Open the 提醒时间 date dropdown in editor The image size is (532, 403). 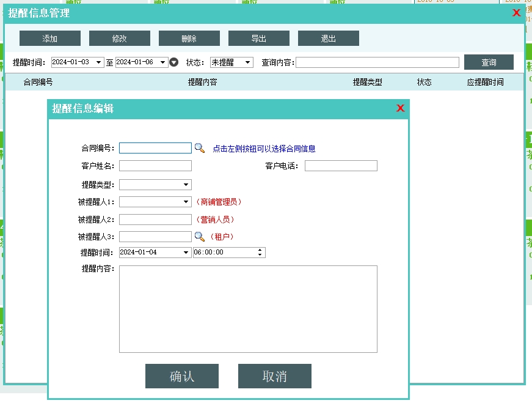click(186, 253)
